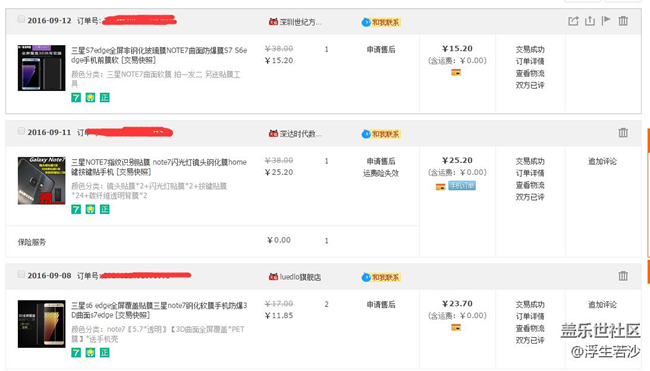Select the 2016-09-11 order checkbox
Image resolution: width=650 pixels, height=371 pixels.
point(21,131)
